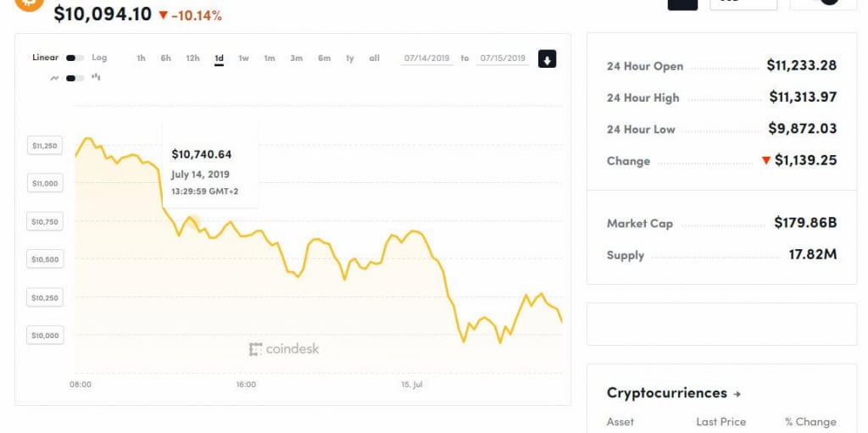
Task: Click the highlighted data point on chart
Action: pos(192,222)
